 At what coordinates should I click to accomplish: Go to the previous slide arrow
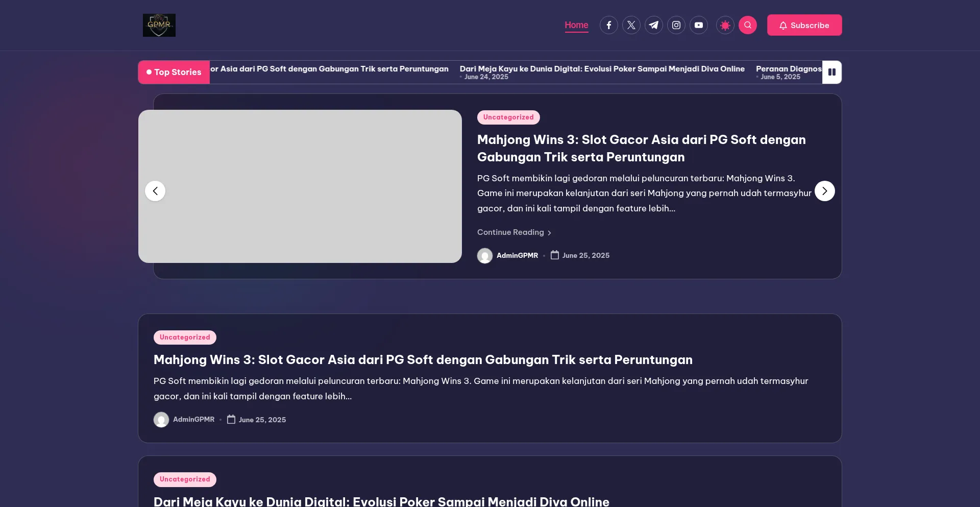coord(155,191)
